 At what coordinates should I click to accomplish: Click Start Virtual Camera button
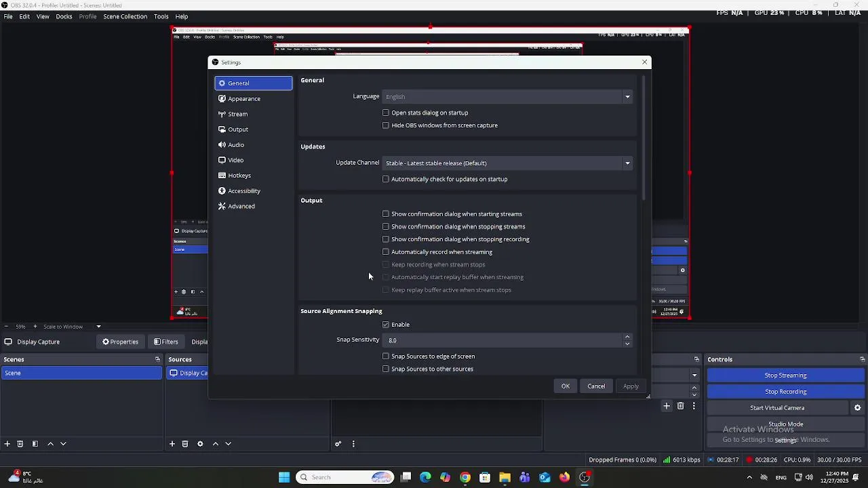778,408
